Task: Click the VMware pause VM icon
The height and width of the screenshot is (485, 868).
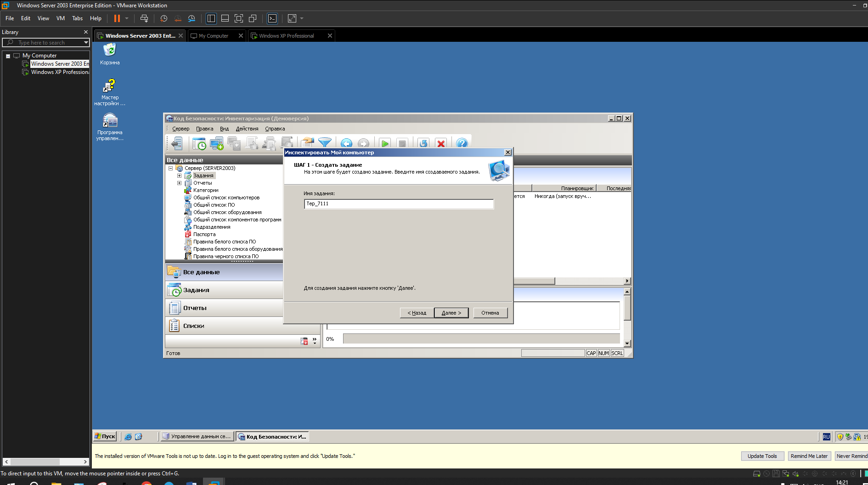Action: point(117,18)
